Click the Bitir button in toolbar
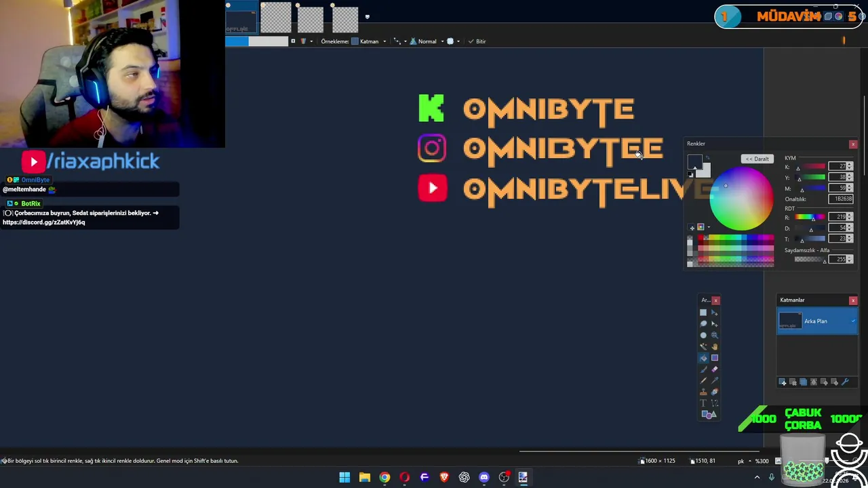The height and width of the screenshot is (488, 868). (x=476, y=41)
